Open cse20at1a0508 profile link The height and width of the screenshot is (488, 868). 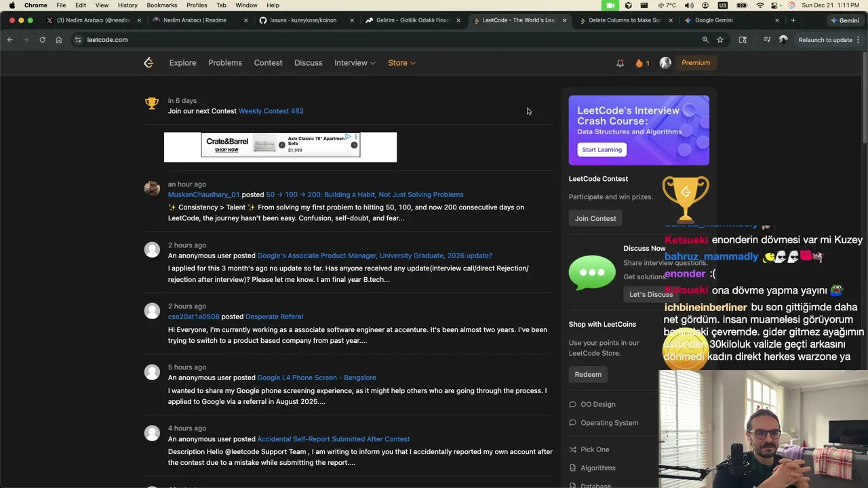tap(194, 317)
